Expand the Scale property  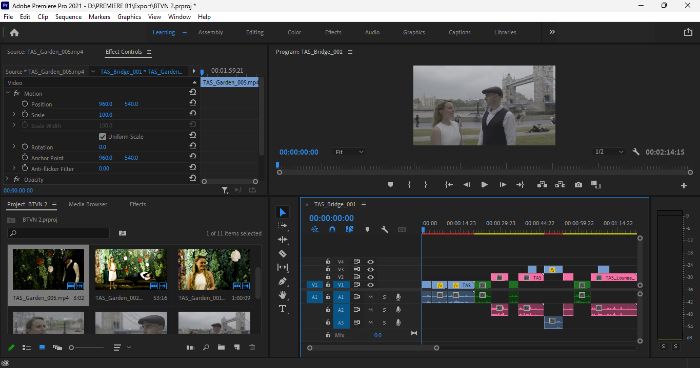point(14,114)
